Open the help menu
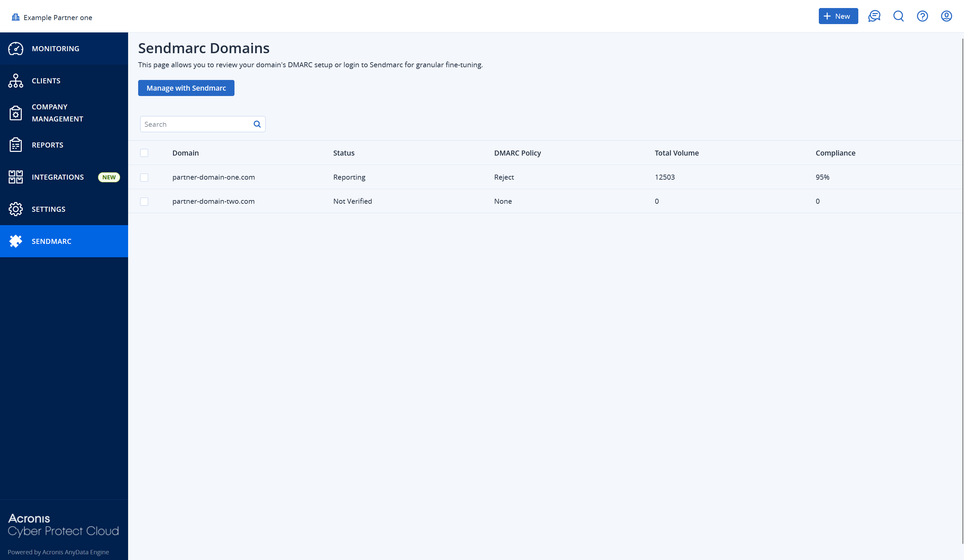964x560 pixels. [922, 16]
